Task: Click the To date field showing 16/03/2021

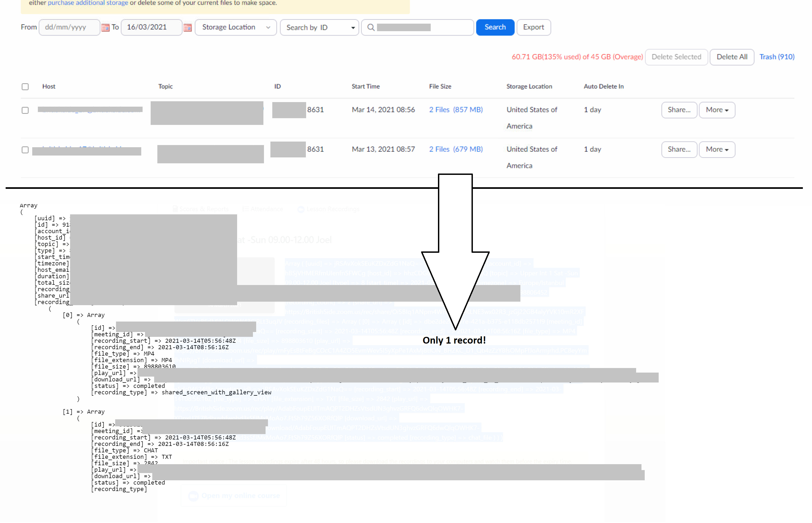Action: click(151, 27)
